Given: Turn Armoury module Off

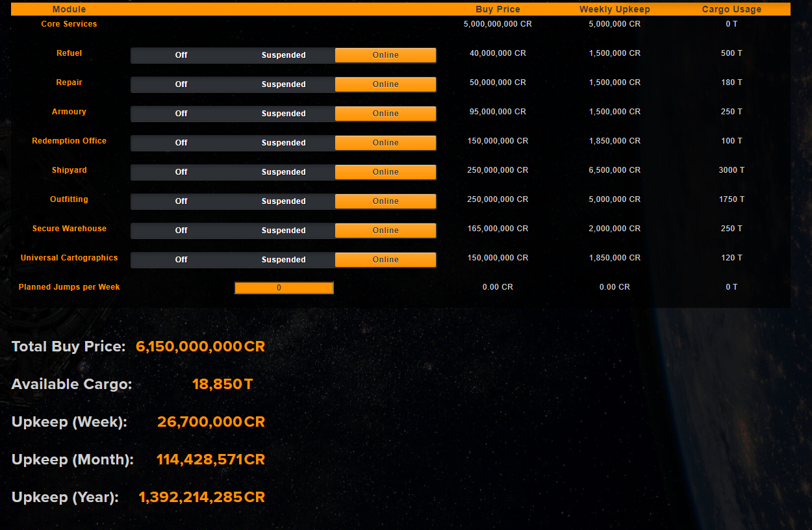Looking at the screenshot, I should 181,114.
